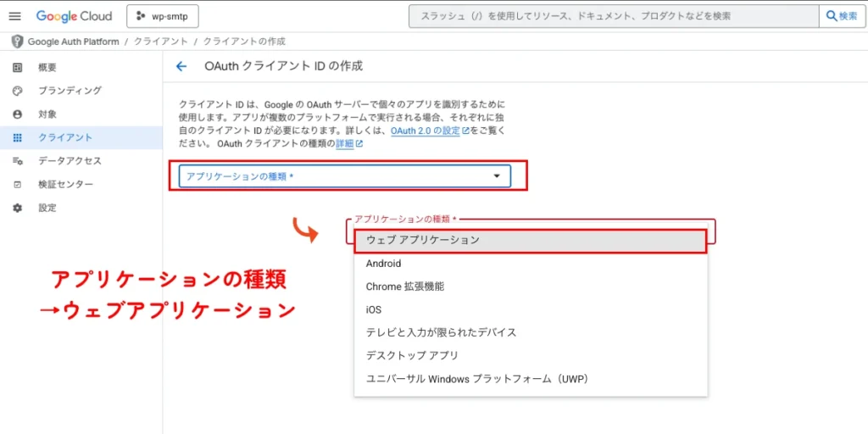Click the Verification Center (検証センター) icon
Screen dimensions: 868x434
coord(17,185)
